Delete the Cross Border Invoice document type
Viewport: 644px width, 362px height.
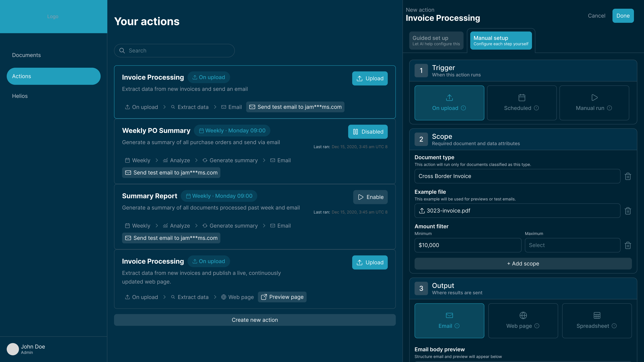coord(628,176)
